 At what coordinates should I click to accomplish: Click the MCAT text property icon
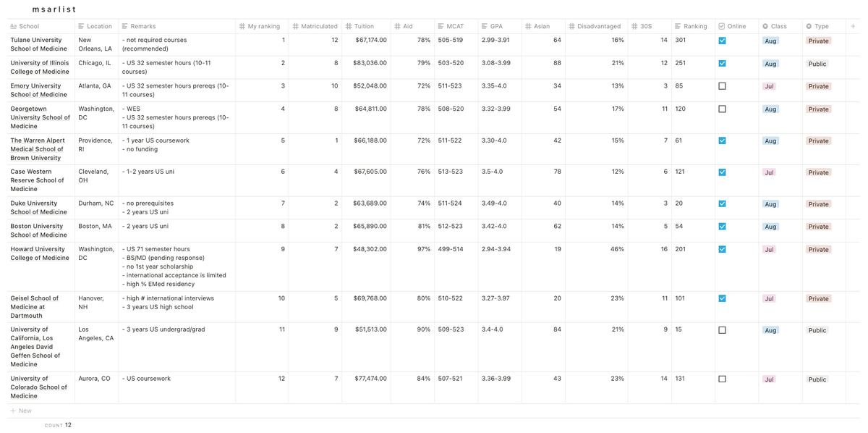point(441,27)
